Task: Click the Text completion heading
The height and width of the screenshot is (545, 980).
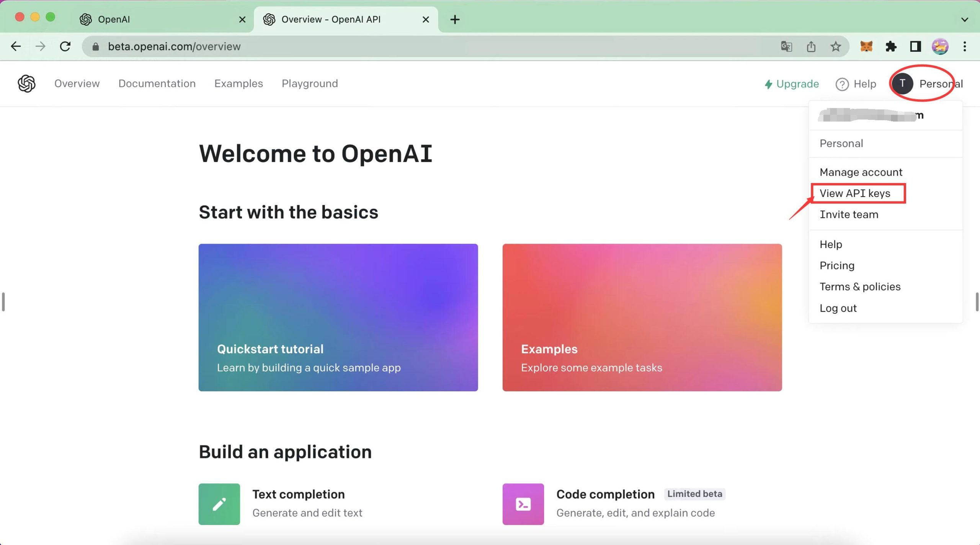Action: [298, 494]
